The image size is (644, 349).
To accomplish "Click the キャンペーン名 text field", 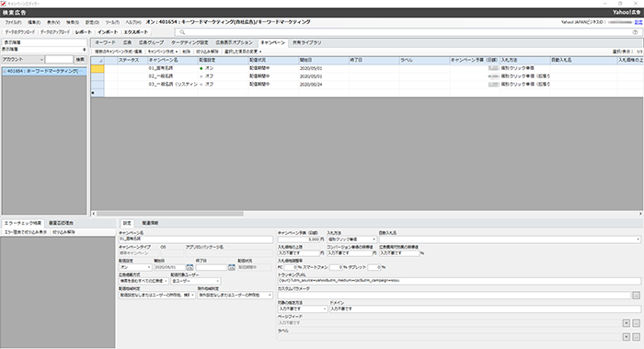I will tap(196, 239).
